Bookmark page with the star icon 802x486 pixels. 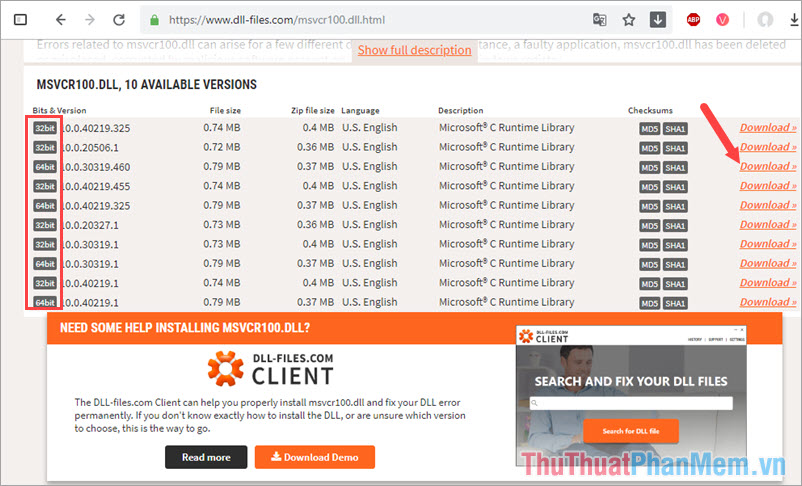click(x=629, y=20)
